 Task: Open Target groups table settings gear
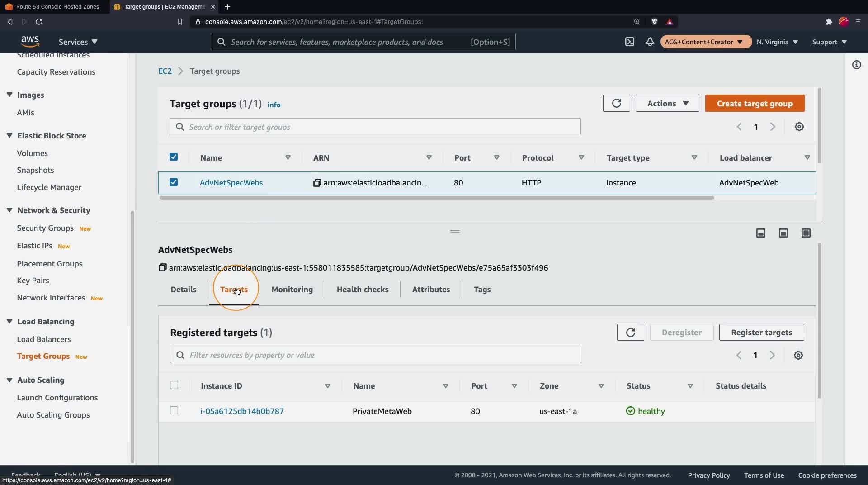click(799, 127)
